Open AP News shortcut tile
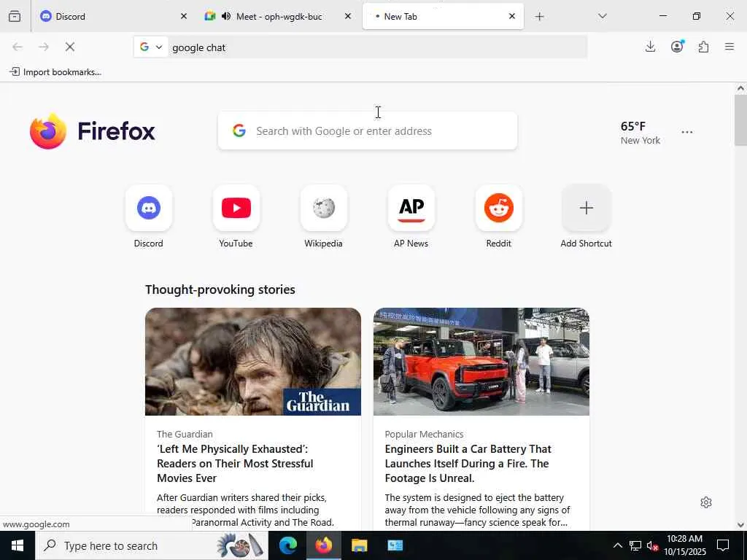This screenshot has height=560, width=747. (x=411, y=208)
